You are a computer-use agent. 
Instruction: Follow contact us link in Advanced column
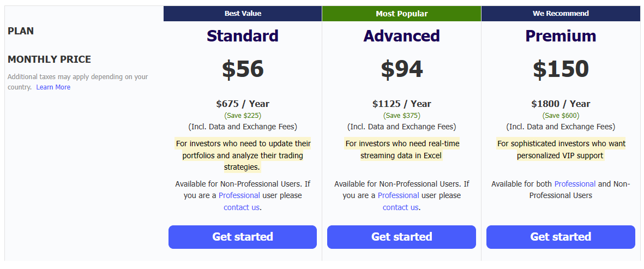click(x=401, y=207)
